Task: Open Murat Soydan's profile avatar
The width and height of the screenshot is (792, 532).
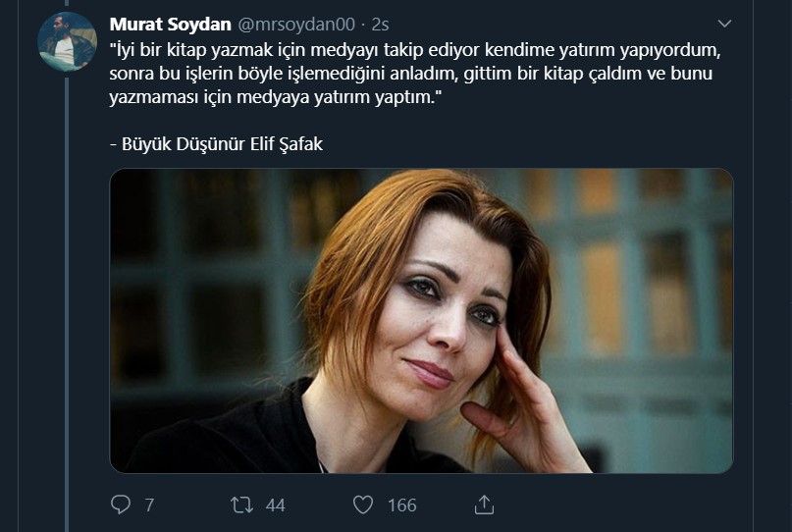Action: pos(67,41)
